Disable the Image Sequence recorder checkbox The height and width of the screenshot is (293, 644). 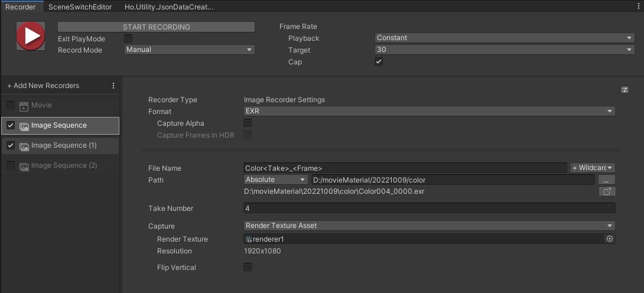point(11,126)
